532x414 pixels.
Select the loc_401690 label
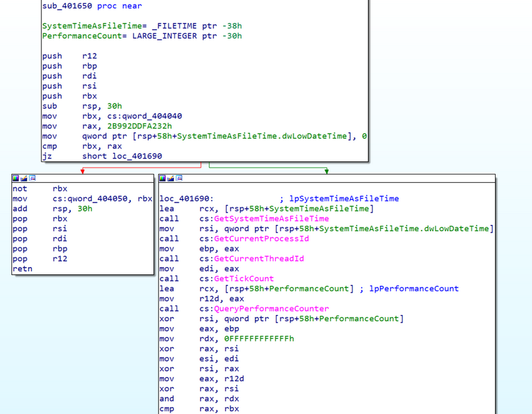(x=186, y=199)
